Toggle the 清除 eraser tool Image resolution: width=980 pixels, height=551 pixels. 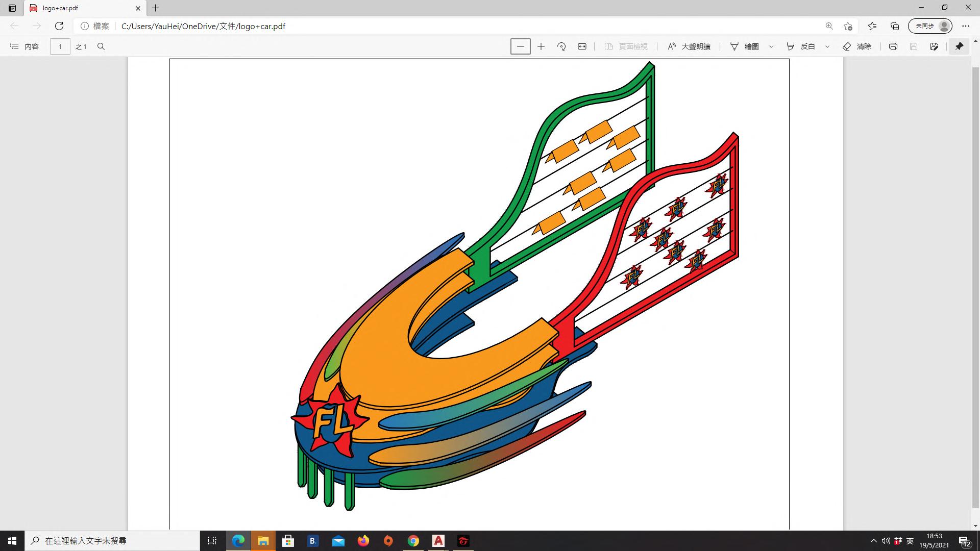coord(857,46)
